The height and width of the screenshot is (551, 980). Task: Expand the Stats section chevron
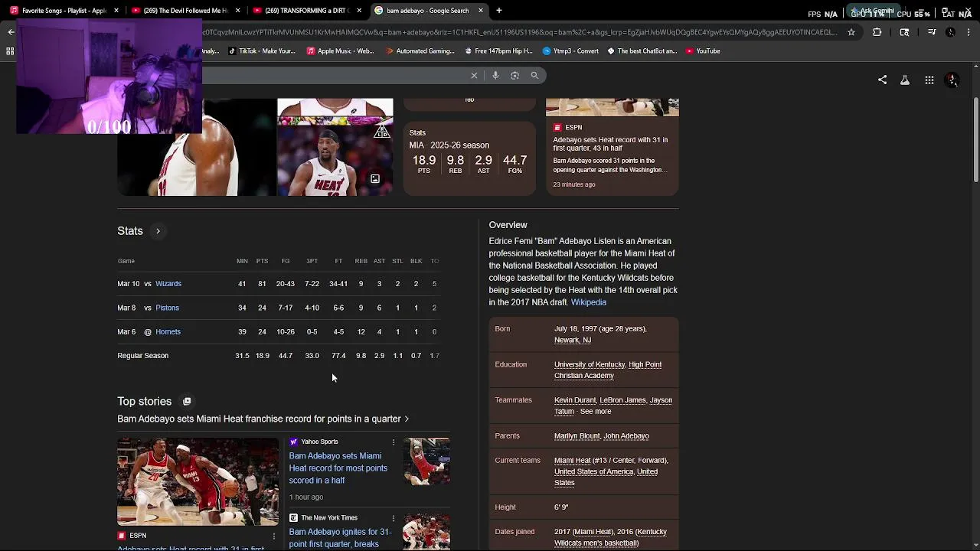tap(158, 231)
